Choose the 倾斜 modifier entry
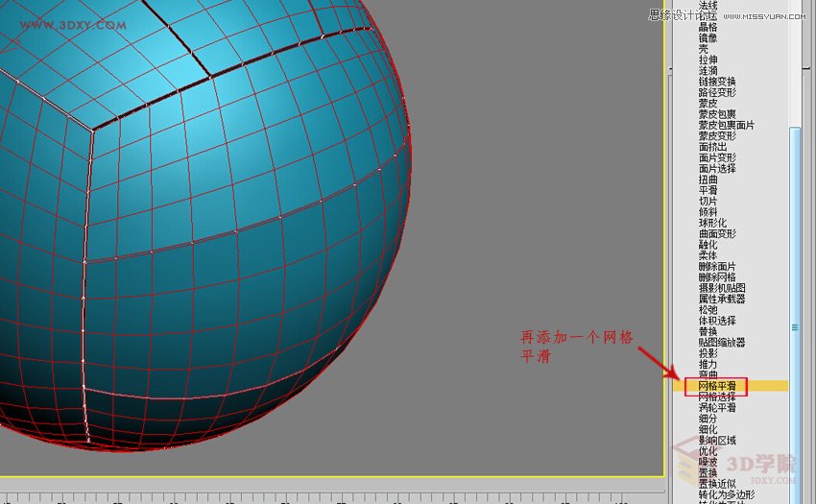Screen dimensions: 816x504 pos(708,212)
